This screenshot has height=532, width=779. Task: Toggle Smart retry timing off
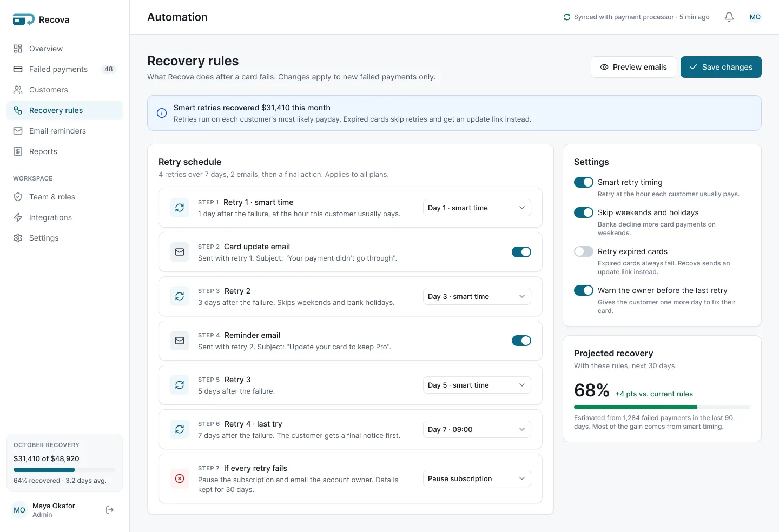click(584, 182)
